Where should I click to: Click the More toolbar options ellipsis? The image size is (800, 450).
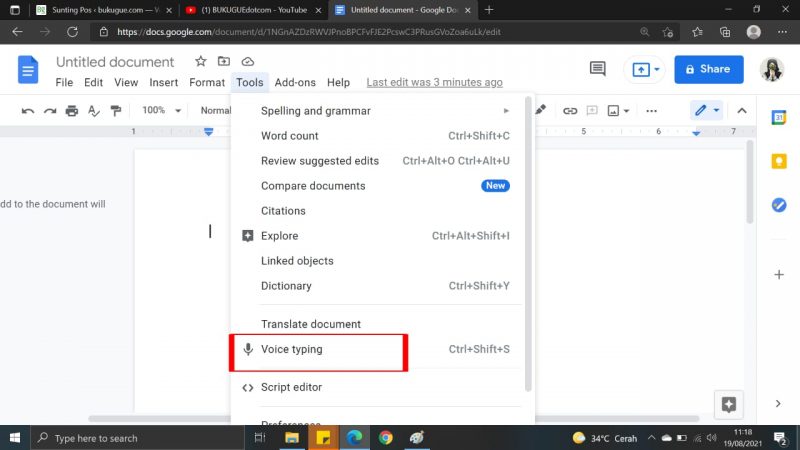click(652, 111)
